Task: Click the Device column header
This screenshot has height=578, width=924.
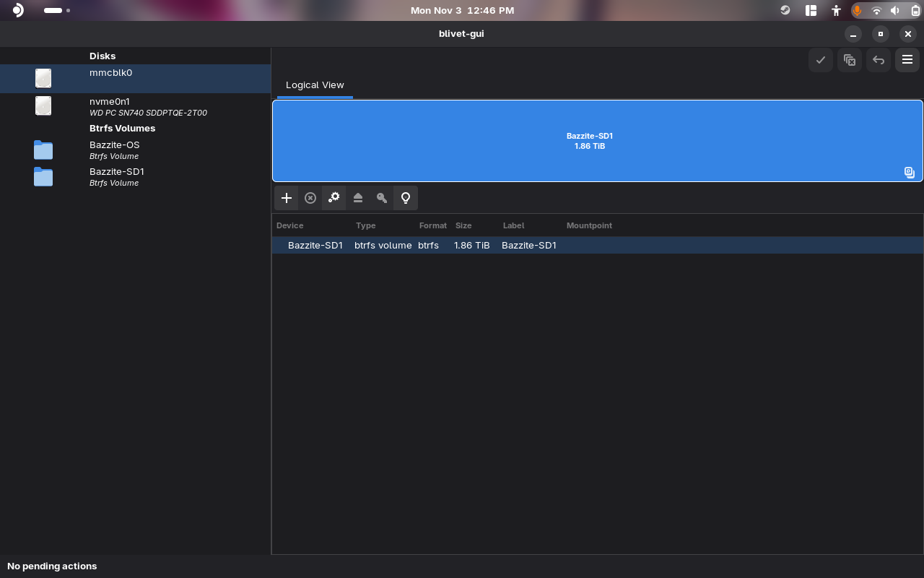Action: pos(290,225)
